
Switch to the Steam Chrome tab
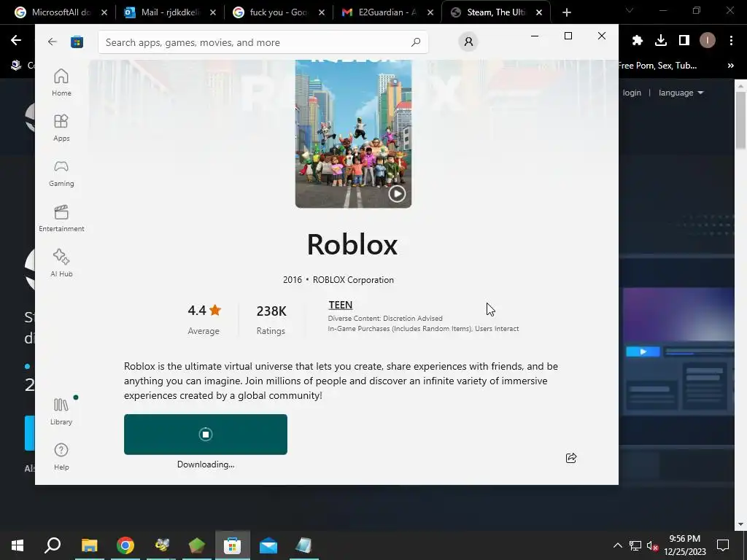point(495,12)
